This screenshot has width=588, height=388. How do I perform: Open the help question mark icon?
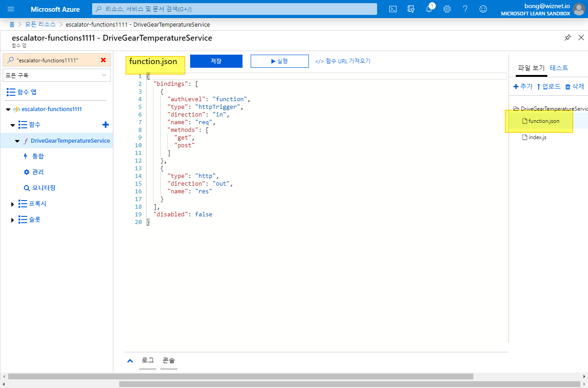[x=465, y=9]
